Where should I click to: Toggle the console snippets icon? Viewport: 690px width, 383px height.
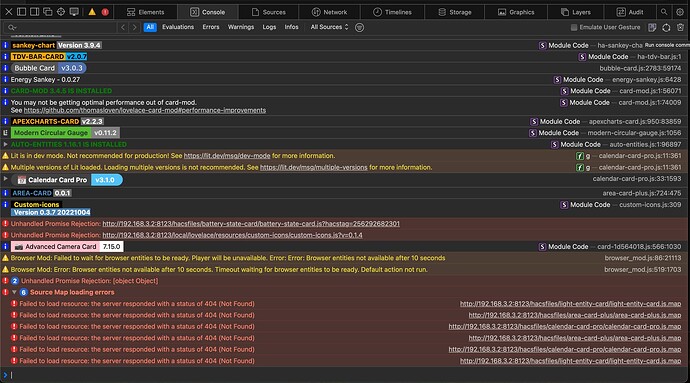pos(652,28)
